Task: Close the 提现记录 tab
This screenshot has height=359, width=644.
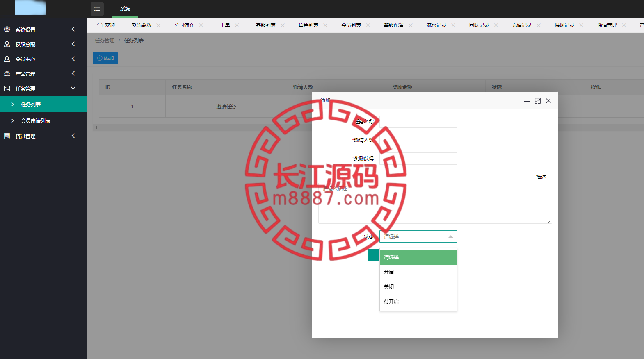Action: pos(581,25)
